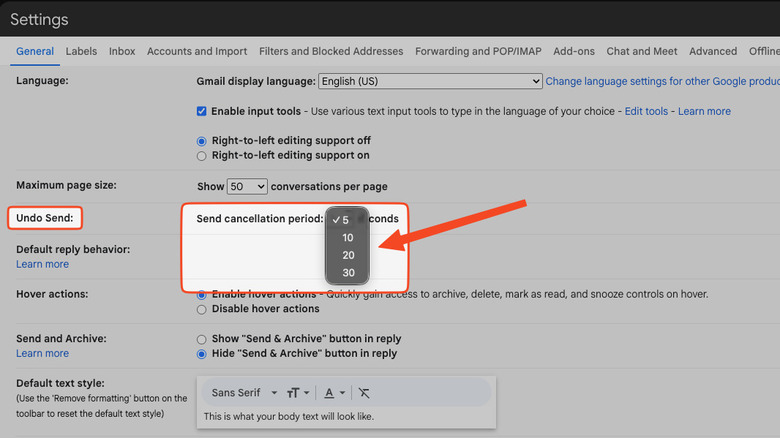Screen dimensions: 780x438
Task: Pick 10 in the send cancellation list
Action: [348, 238]
